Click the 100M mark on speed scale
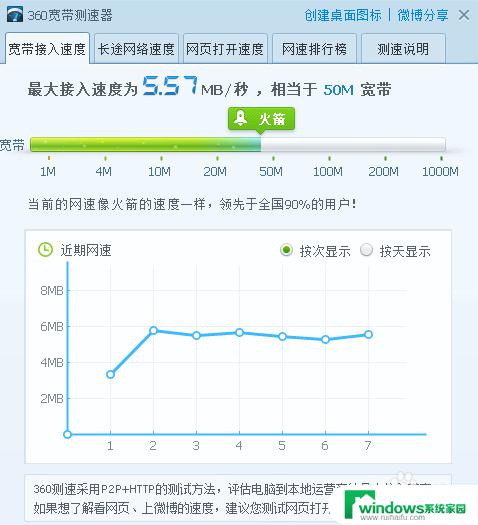478x525 pixels. (328, 171)
